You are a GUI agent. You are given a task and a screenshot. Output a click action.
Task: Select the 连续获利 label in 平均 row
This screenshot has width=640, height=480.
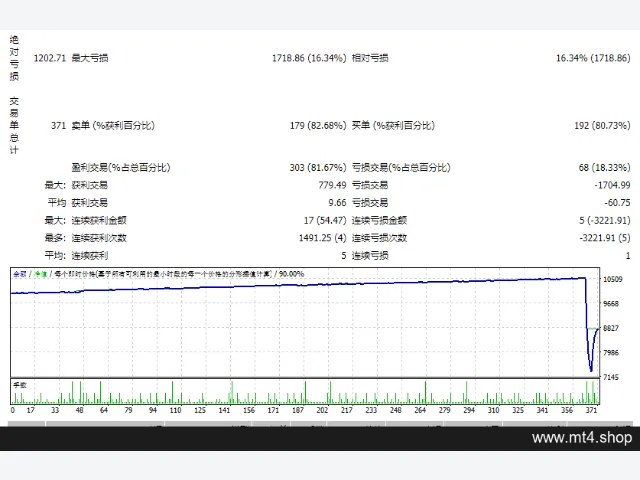(90, 256)
